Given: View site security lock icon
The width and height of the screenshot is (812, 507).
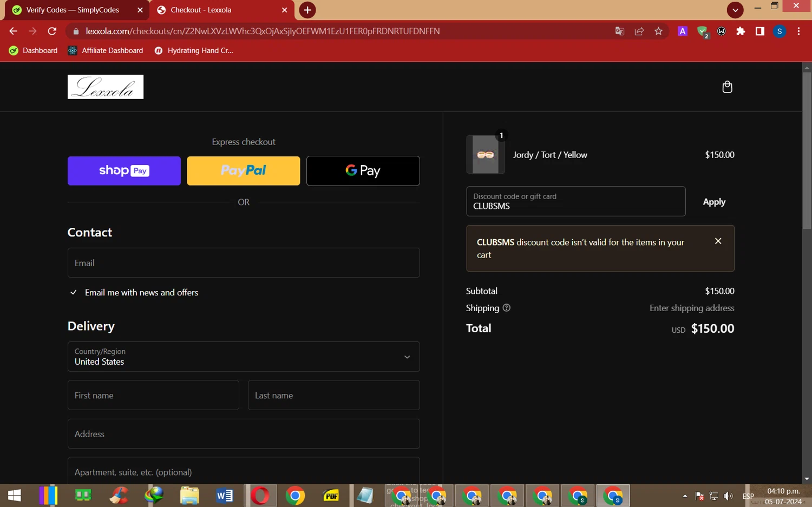Looking at the screenshot, I should click(76, 31).
